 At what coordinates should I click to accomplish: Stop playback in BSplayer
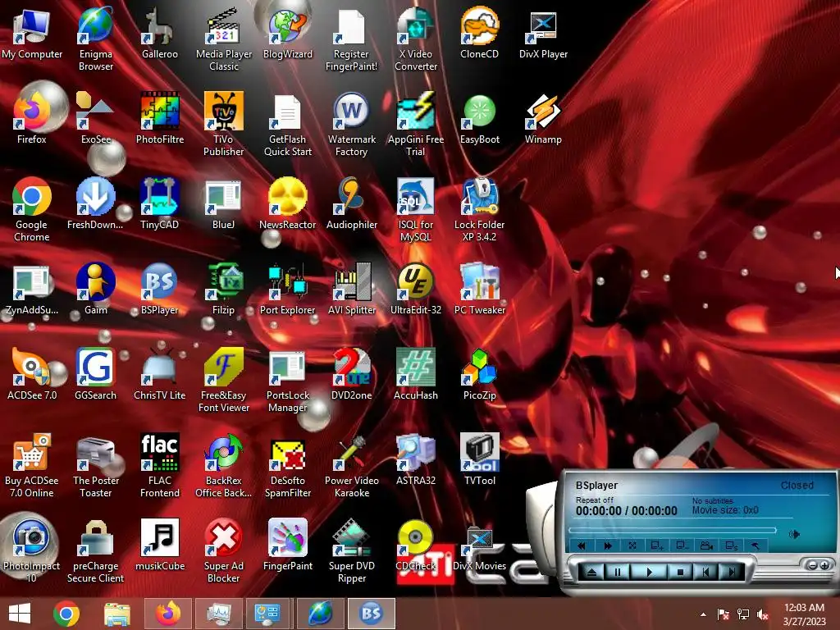pyautogui.click(x=680, y=572)
